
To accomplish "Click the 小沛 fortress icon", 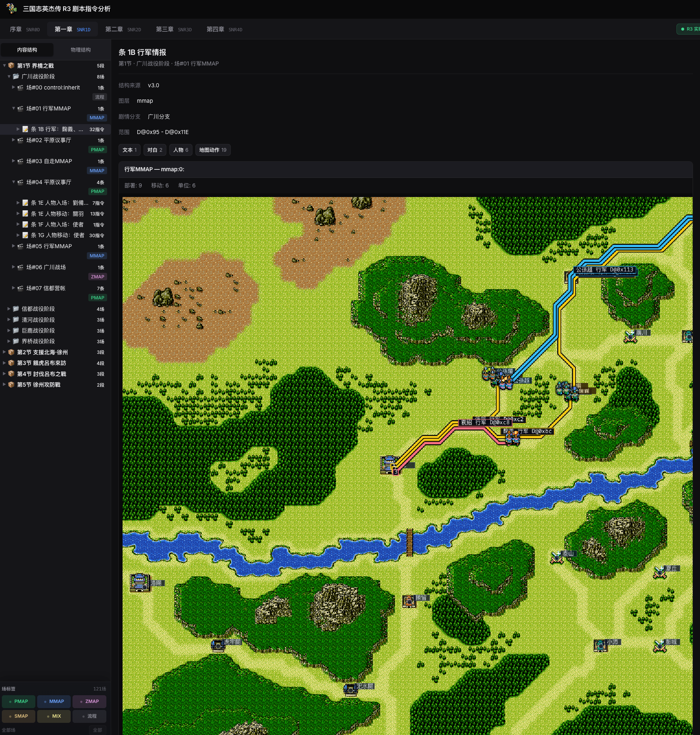I will 600,646.
